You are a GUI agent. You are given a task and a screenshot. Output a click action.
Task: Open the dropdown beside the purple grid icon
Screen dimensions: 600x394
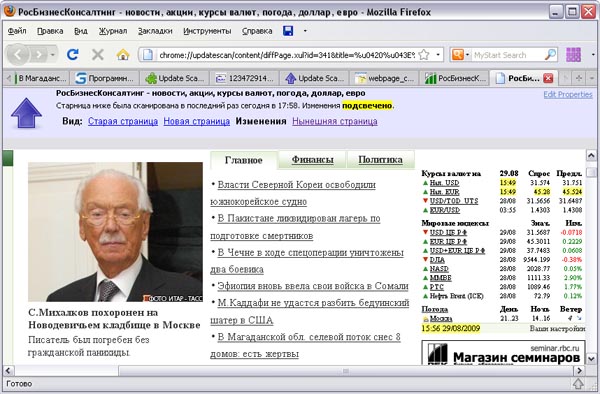tap(593, 55)
